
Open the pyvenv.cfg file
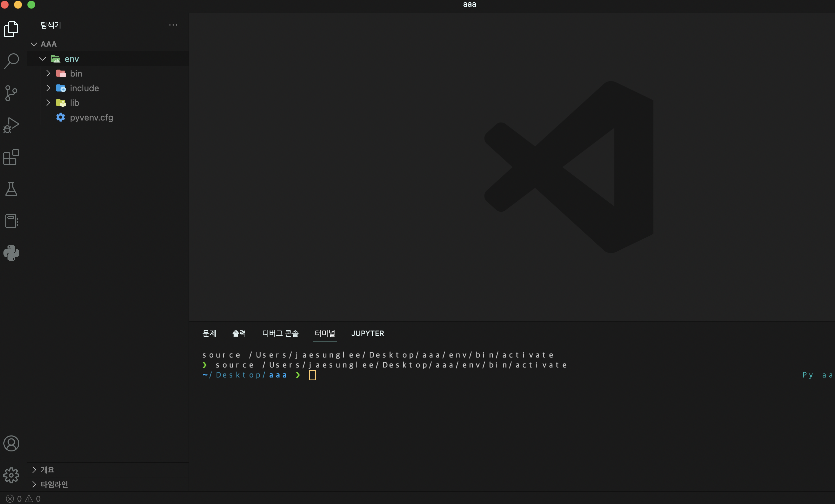(x=92, y=118)
